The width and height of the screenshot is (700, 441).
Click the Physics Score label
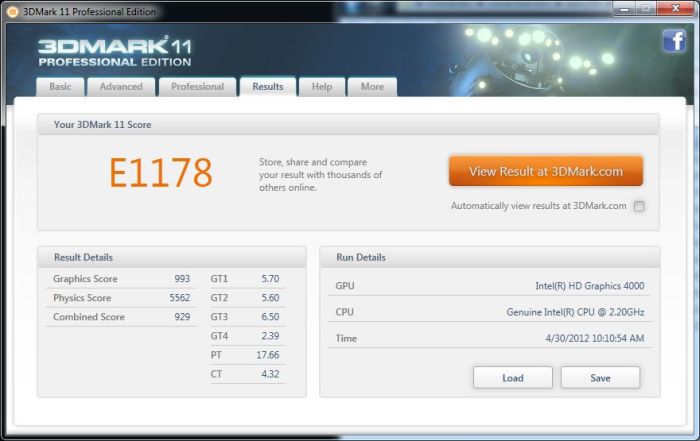[x=82, y=298]
